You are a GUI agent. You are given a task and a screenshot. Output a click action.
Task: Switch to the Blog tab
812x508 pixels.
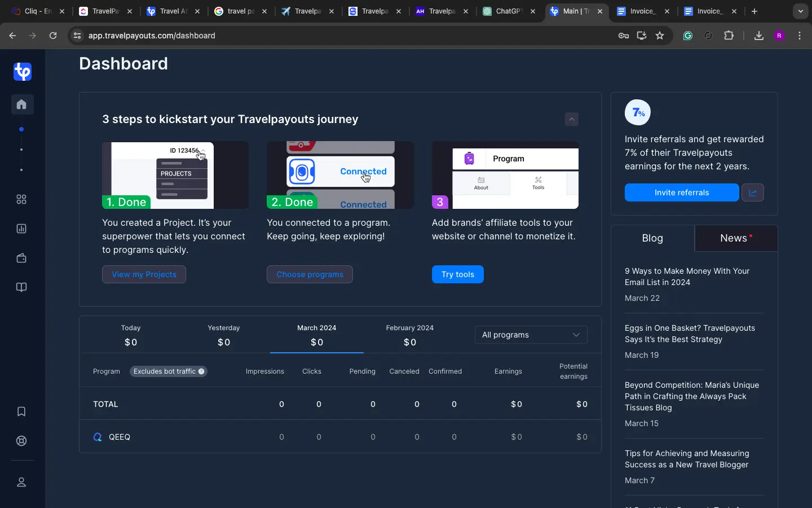pos(652,238)
